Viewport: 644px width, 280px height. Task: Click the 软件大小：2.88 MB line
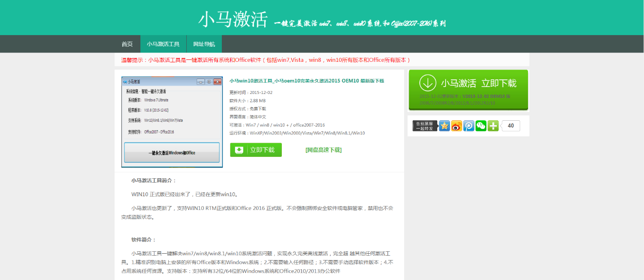[248, 101]
